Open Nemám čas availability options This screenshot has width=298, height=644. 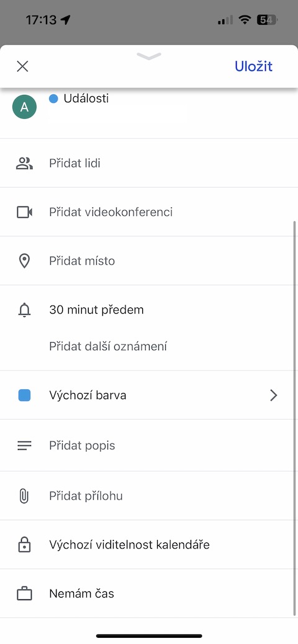point(148,593)
